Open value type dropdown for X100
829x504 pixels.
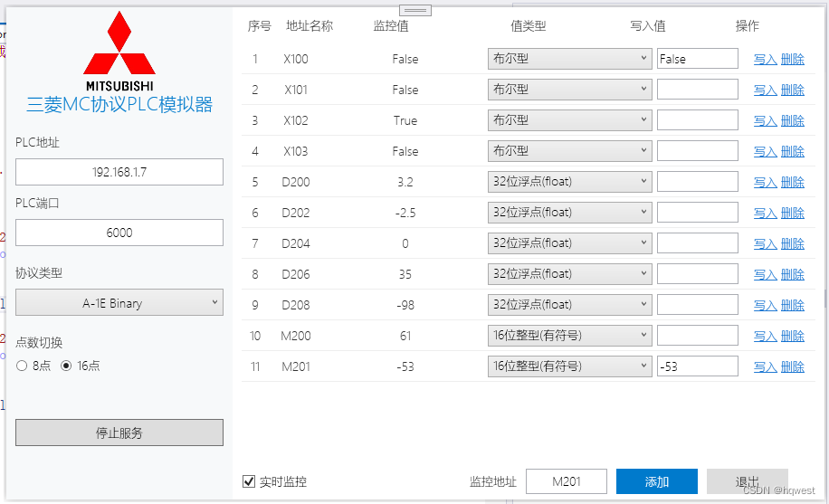569,59
